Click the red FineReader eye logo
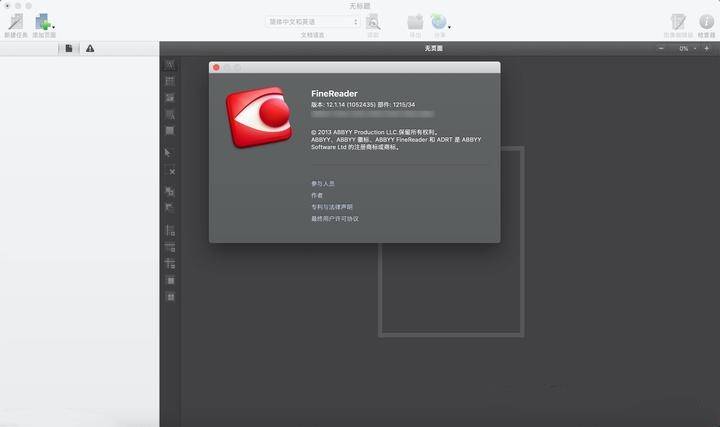720x427 pixels. click(x=259, y=117)
